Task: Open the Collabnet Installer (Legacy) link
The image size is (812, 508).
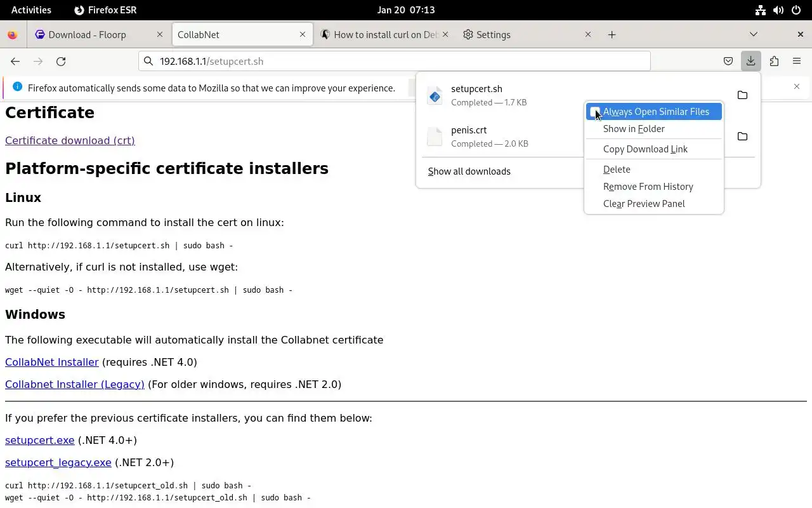Action: 75,384
